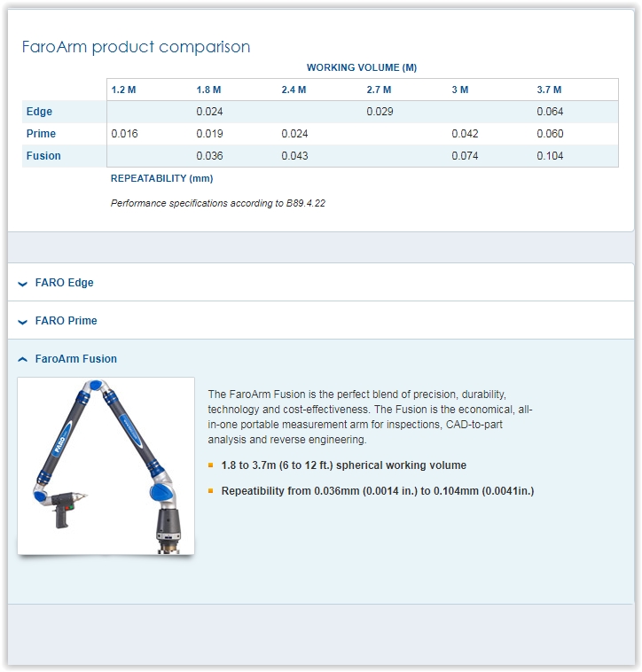Click the Edge 0.064 value cell
Screen dimensions: 642x672
point(550,112)
